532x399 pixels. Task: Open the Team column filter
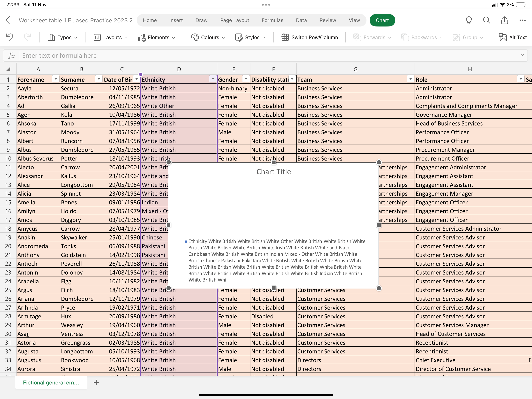(x=410, y=79)
